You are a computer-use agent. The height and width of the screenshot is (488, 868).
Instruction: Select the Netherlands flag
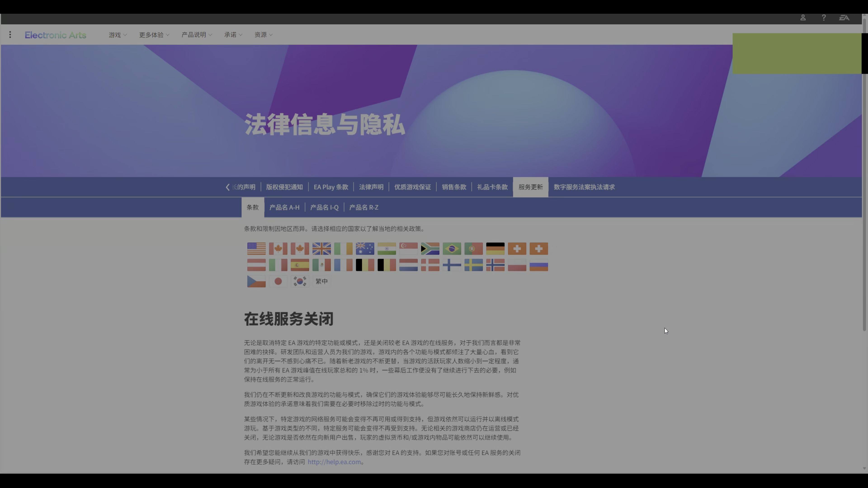coord(408,265)
